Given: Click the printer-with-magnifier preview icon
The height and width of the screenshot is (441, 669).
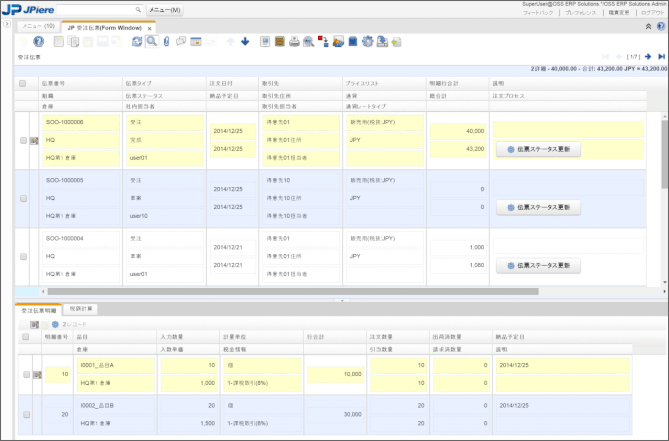Looking at the screenshot, I should [x=308, y=41].
